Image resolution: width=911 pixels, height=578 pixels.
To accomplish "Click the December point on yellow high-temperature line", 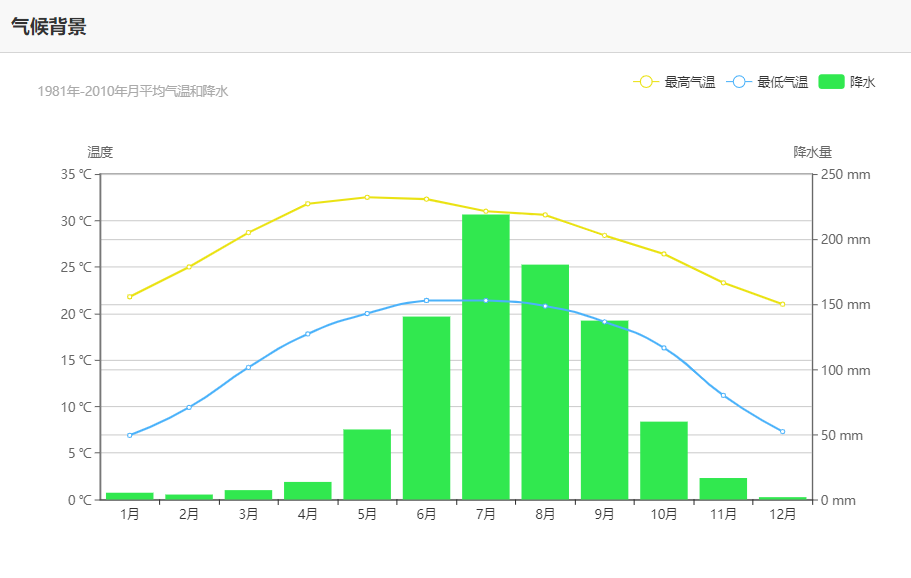I will (782, 304).
